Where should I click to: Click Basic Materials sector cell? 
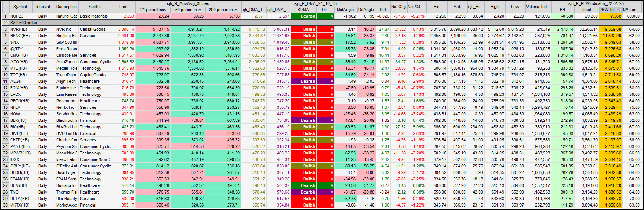(95, 16)
